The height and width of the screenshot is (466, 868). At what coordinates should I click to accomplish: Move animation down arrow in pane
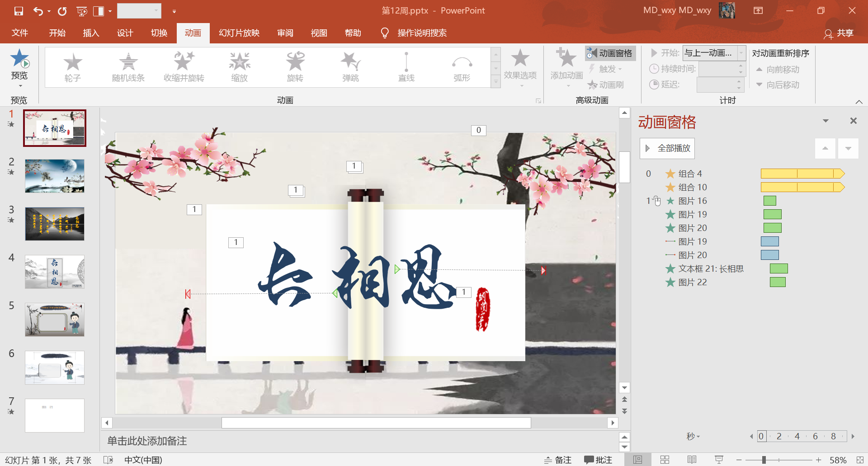click(x=848, y=148)
